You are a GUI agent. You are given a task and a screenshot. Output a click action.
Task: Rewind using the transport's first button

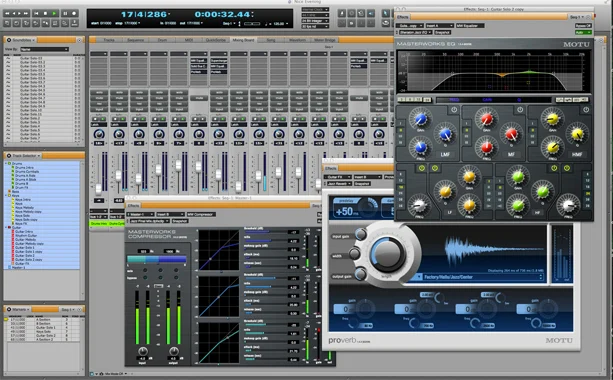pos(7,13)
